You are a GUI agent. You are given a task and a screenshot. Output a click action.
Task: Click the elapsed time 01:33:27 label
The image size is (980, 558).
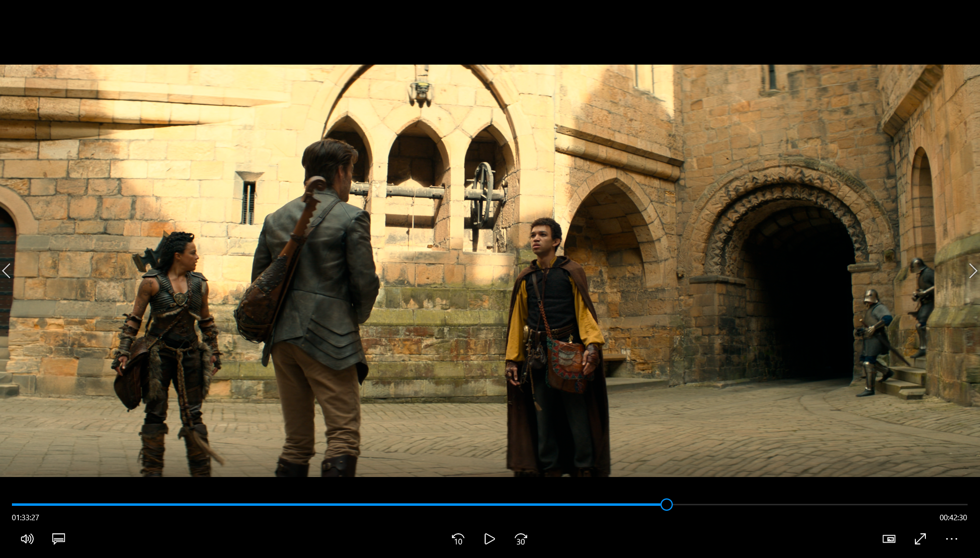click(x=25, y=518)
